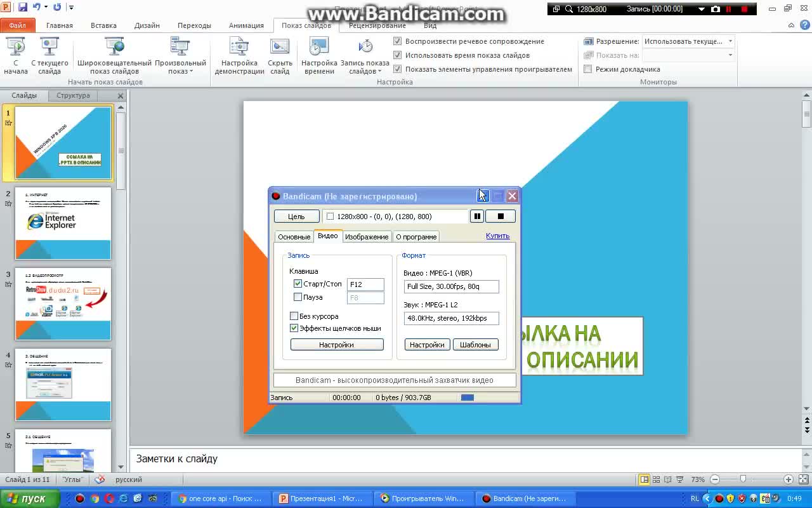Stop recording in Bandicam window
Viewport: 812px width, 508px height.
[x=501, y=217]
